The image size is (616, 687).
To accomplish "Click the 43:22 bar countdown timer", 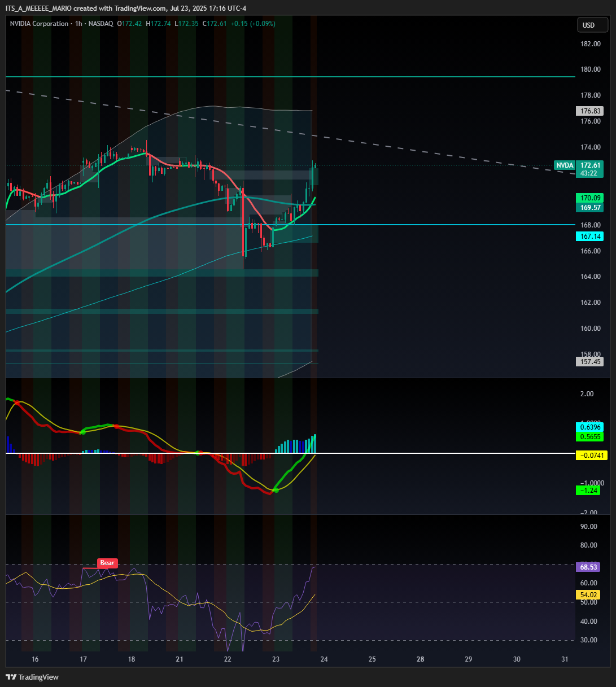I will (589, 173).
